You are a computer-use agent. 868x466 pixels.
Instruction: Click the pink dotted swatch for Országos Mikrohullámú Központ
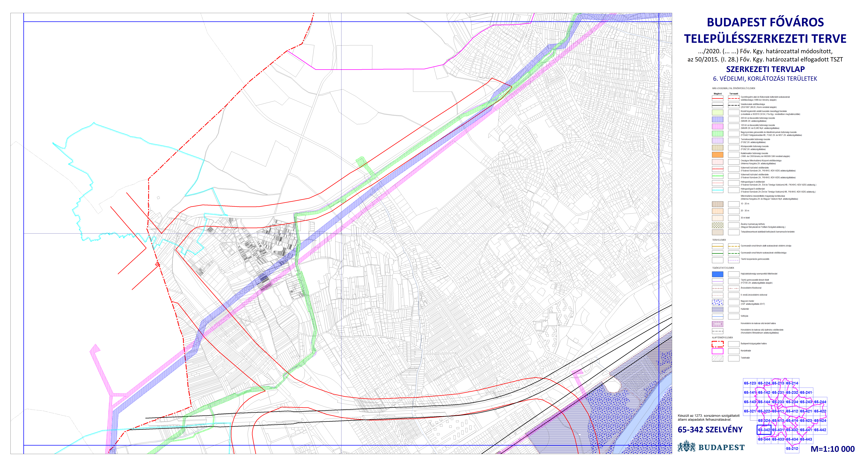pyautogui.click(x=717, y=162)
